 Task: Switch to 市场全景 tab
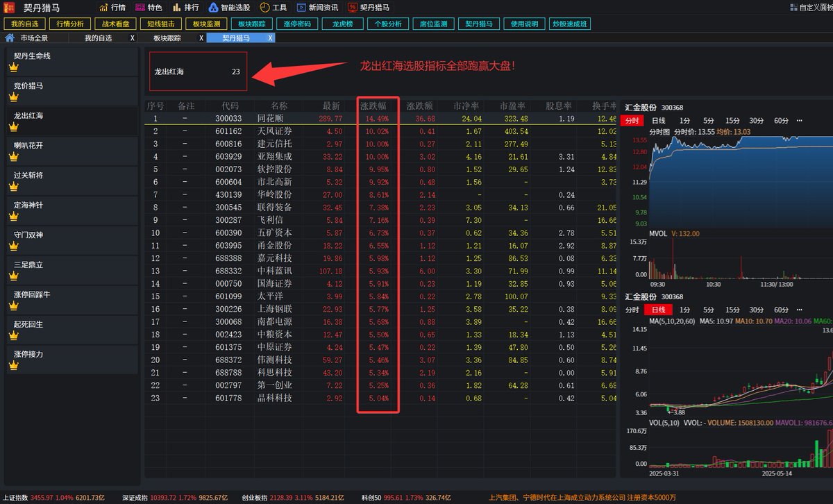[35, 38]
